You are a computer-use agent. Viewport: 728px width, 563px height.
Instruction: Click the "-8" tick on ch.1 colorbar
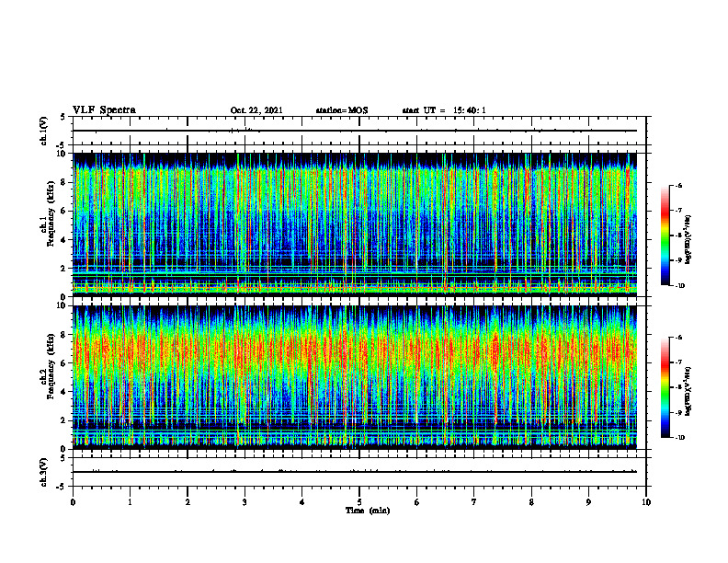678,236
